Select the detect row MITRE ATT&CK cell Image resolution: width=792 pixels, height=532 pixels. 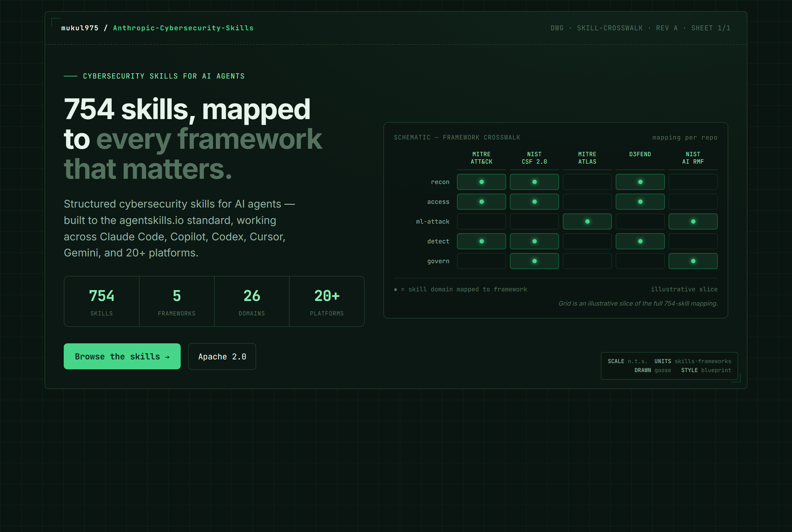click(x=481, y=241)
